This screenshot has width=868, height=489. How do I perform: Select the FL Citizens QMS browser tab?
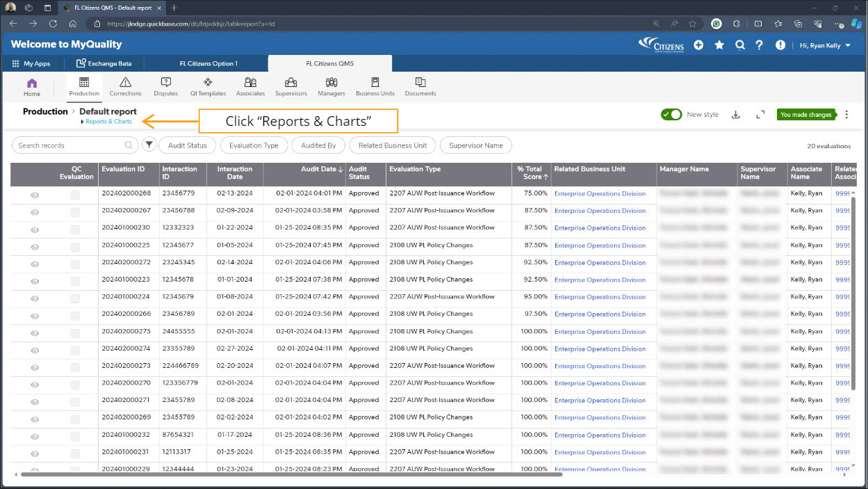tap(113, 8)
